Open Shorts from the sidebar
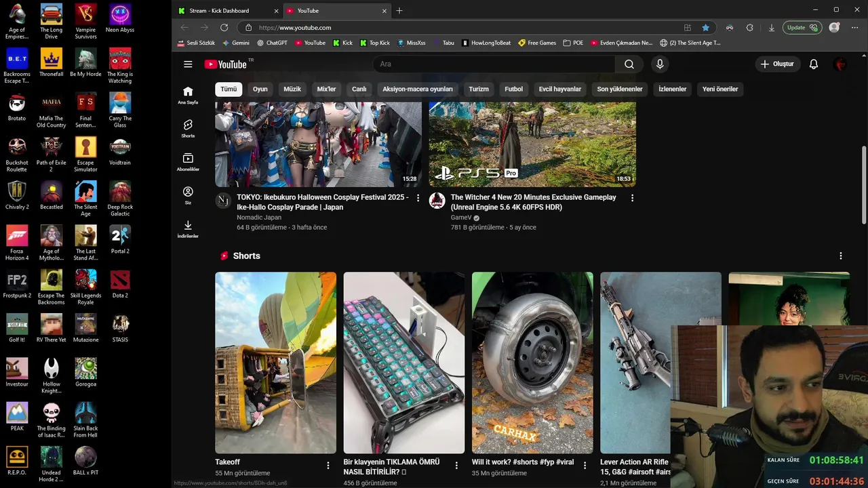Image resolution: width=868 pixels, height=488 pixels. coord(188,128)
